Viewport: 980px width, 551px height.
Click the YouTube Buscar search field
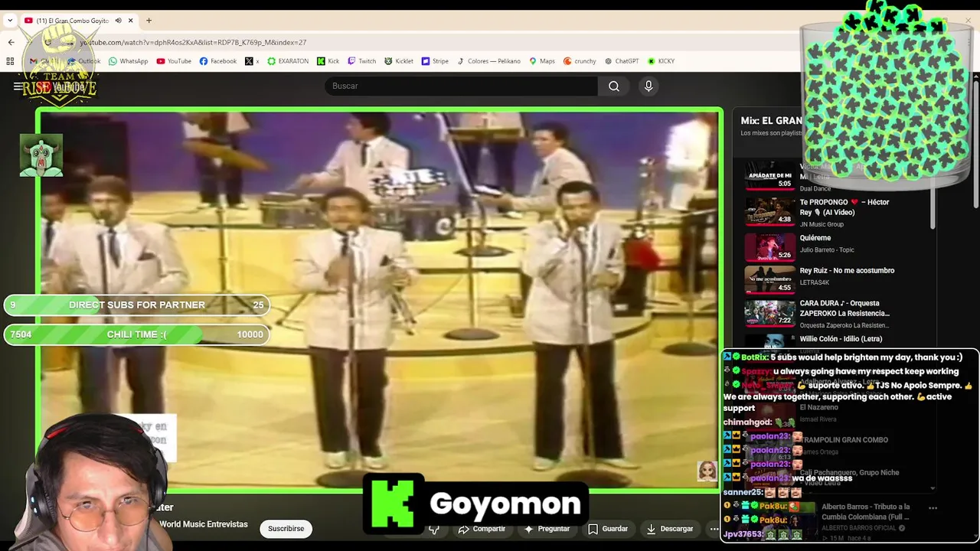coord(461,86)
